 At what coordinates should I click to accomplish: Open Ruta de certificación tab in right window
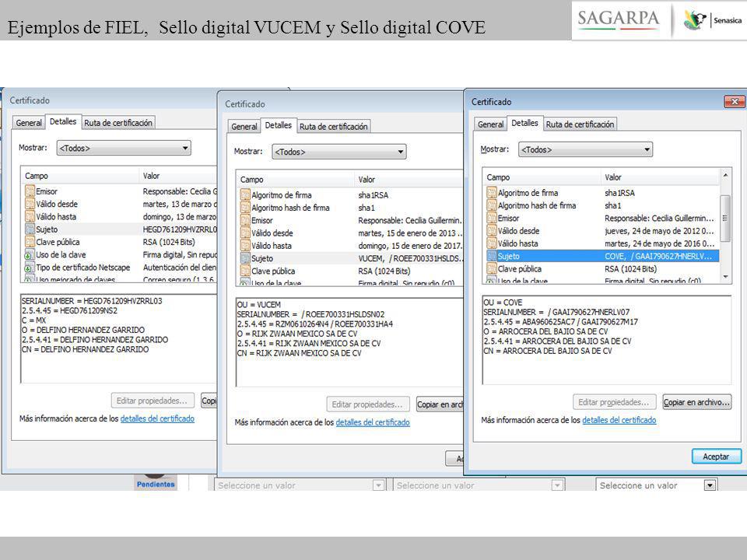[x=580, y=124]
